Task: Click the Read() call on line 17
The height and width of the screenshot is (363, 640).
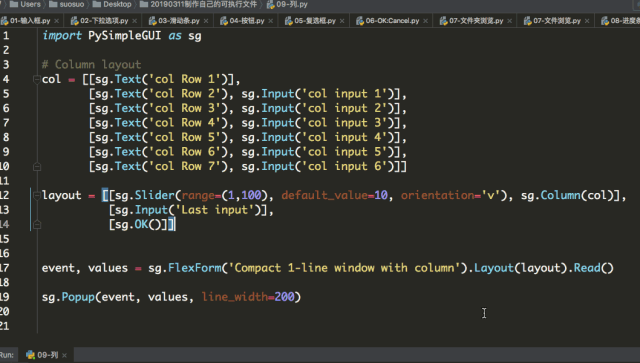Action: tap(593, 268)
